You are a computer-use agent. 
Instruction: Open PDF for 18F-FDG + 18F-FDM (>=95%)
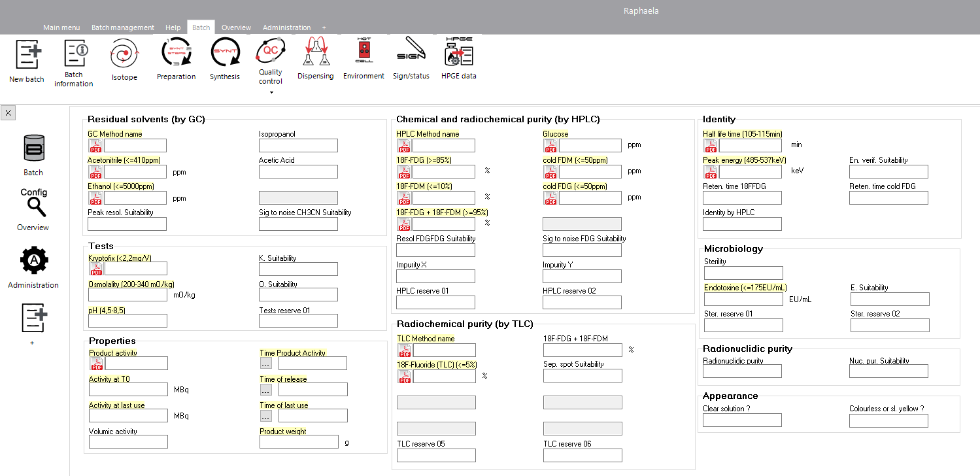[x=404, y=224]
